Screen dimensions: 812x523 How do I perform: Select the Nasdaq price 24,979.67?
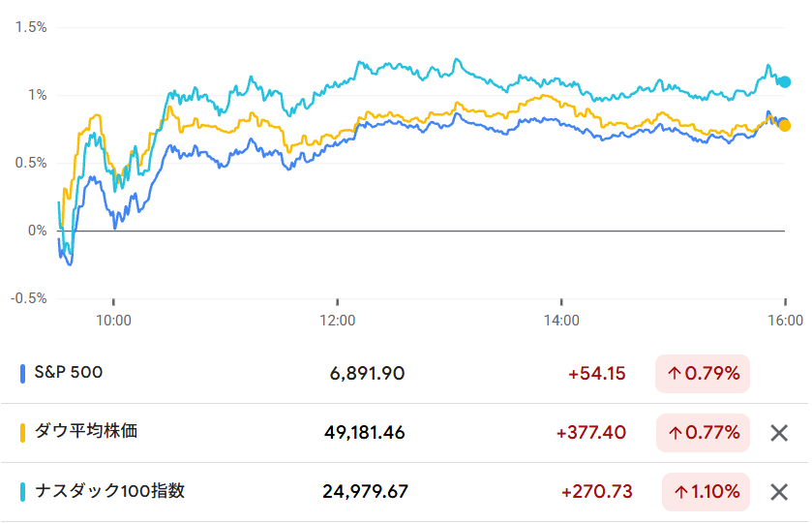click(365, 492)
